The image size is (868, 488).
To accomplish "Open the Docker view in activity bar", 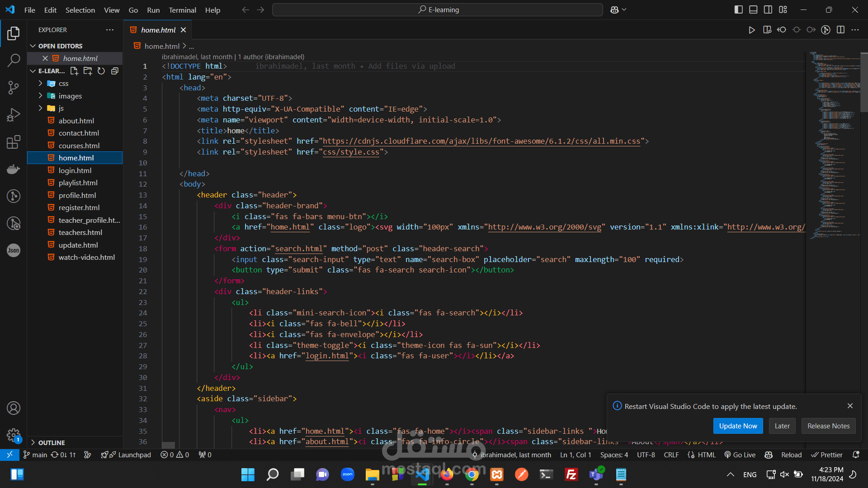I will [x=14, y=169].
